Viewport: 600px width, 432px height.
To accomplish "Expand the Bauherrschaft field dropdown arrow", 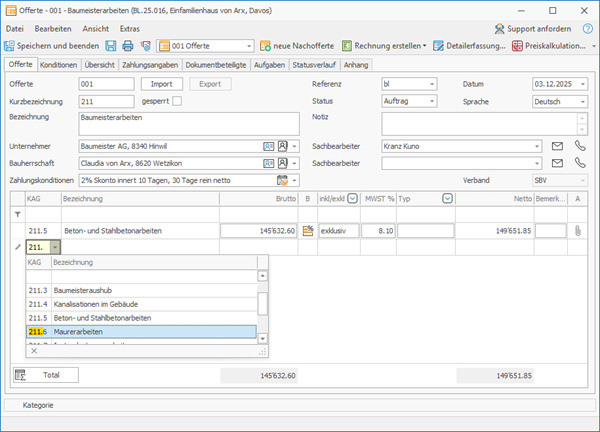I will coord(294,164).
